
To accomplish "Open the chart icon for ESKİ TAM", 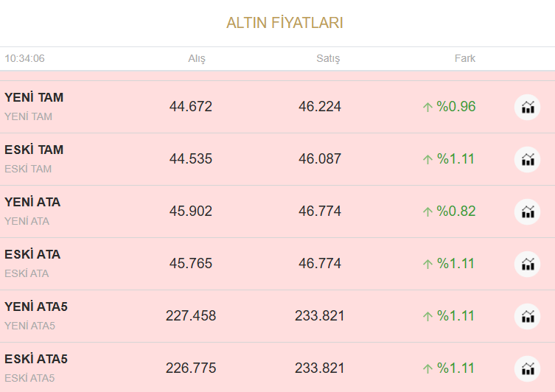I will tap(527, 159).
